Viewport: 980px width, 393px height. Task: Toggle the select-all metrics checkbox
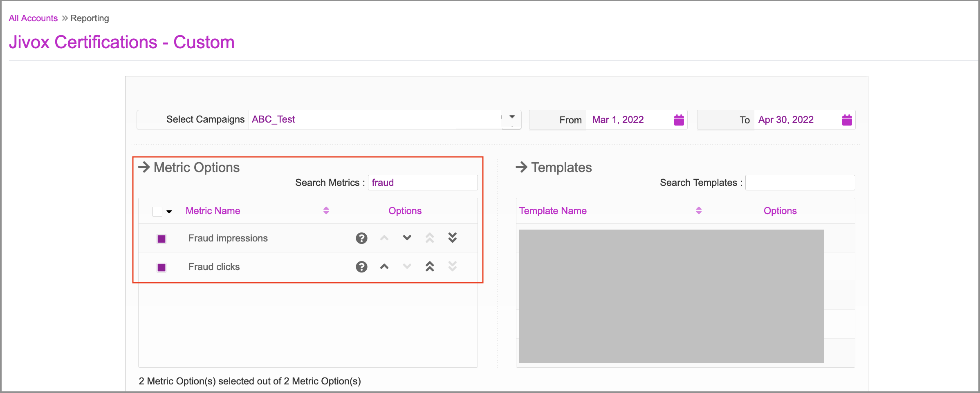coord(157,211)
